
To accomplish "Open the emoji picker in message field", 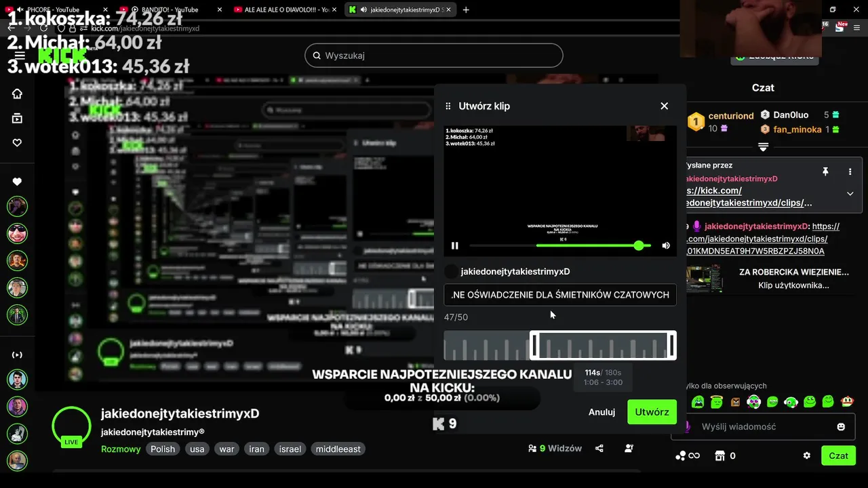I will point(841,427).
